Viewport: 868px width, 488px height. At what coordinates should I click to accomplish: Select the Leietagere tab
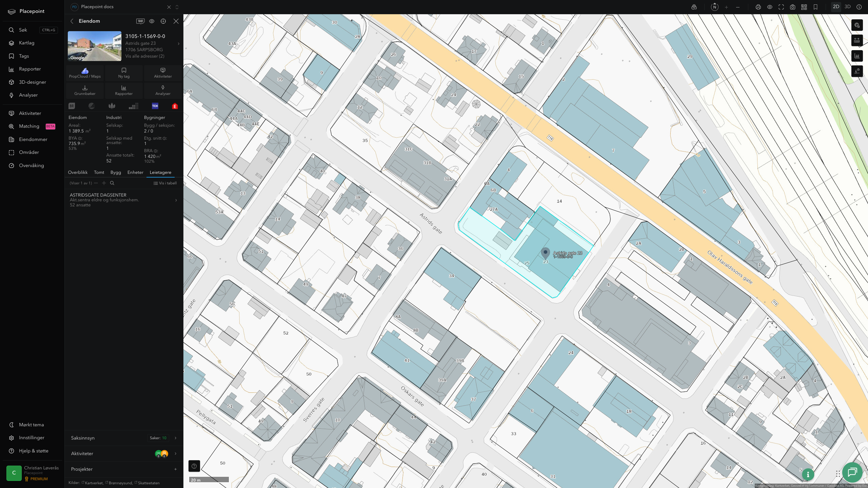coord(160,172)
